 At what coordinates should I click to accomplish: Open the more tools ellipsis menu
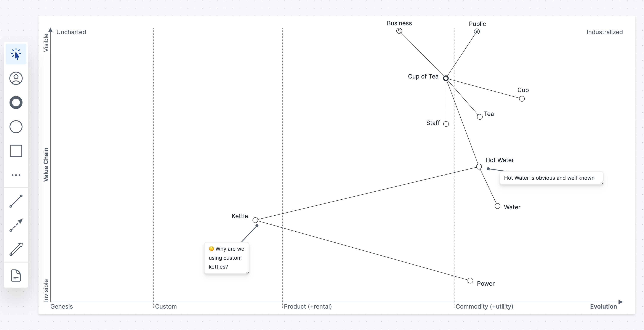[x=16, y=175]
